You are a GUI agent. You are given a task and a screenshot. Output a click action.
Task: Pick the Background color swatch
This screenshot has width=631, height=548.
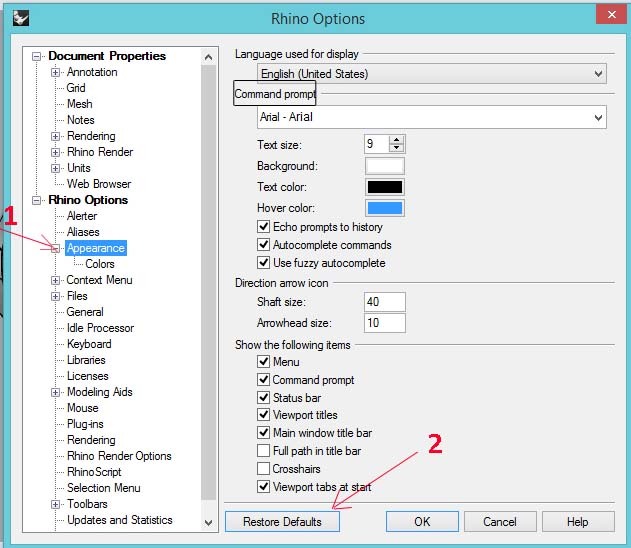click(x=385, y=166)
